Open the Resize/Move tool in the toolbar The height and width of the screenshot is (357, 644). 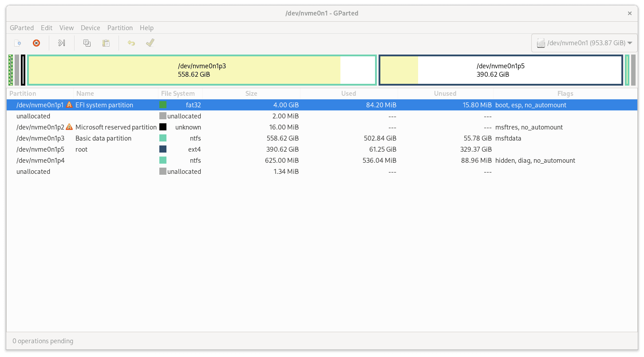[61, 43]
